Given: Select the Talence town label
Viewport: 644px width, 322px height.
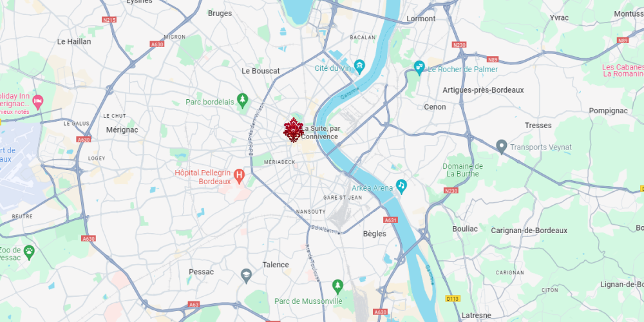Looking at the screenshot, I should coord(276,265).
